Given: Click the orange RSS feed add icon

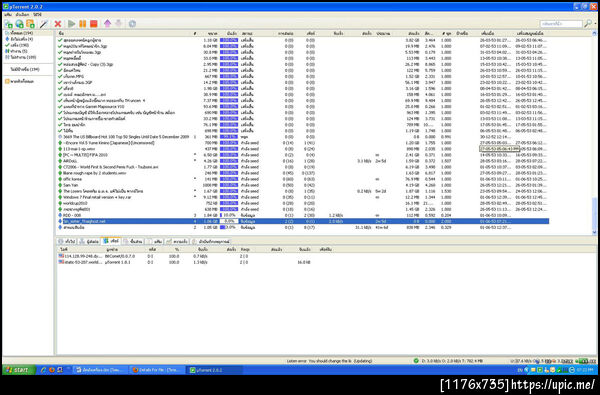Looking at the screenshot, I should pyautogui.click(x=30, y=24).
